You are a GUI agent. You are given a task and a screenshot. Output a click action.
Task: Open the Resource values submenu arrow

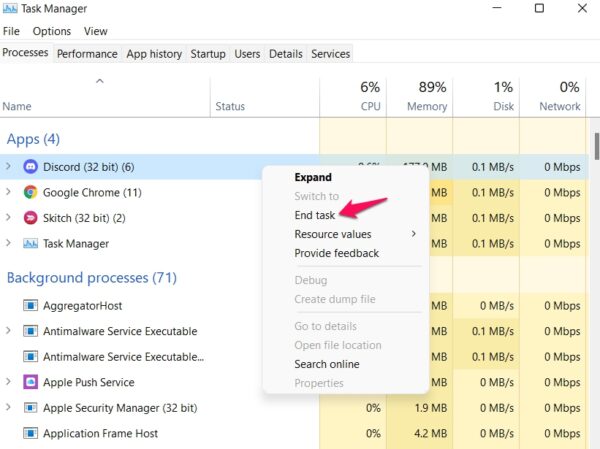(414, 234)
